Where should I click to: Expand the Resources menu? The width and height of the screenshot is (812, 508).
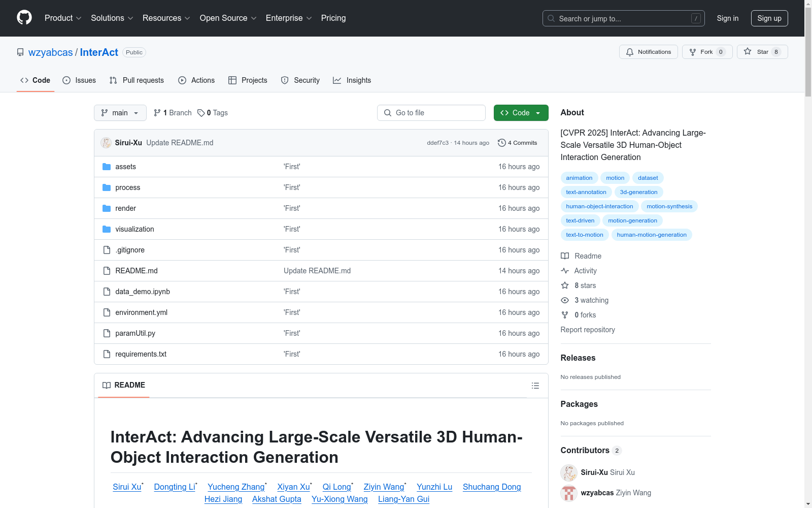tap(166, 18)
